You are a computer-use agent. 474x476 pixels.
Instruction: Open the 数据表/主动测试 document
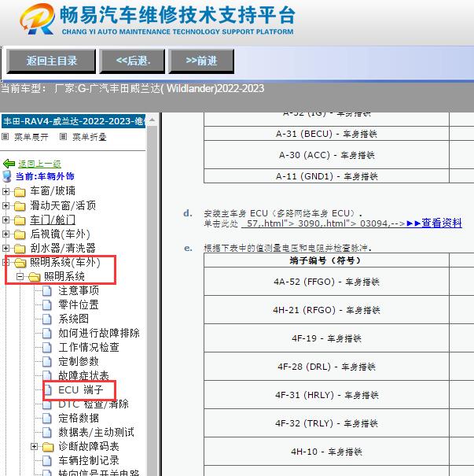[x=96, y=432]
